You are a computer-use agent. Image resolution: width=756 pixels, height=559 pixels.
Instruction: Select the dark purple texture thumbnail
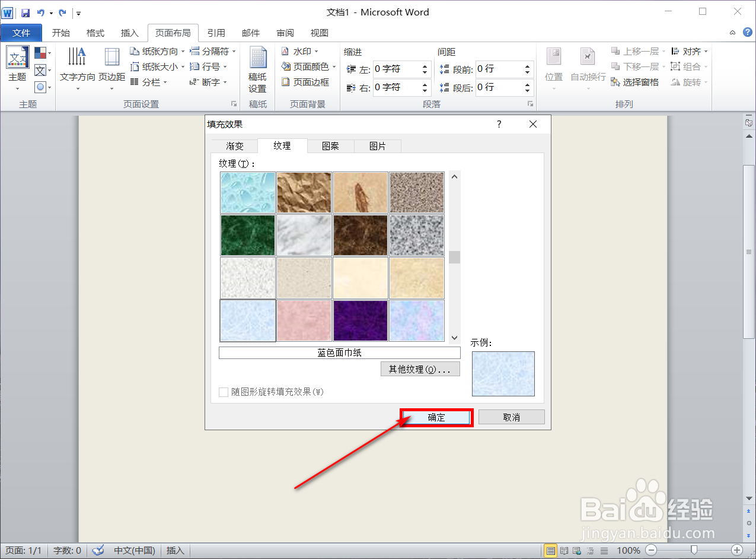pyautogui.click(x=360, y=321)
